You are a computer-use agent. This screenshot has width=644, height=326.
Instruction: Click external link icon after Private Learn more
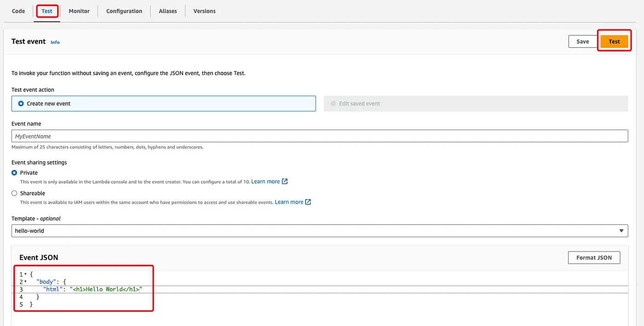[285, 182]
